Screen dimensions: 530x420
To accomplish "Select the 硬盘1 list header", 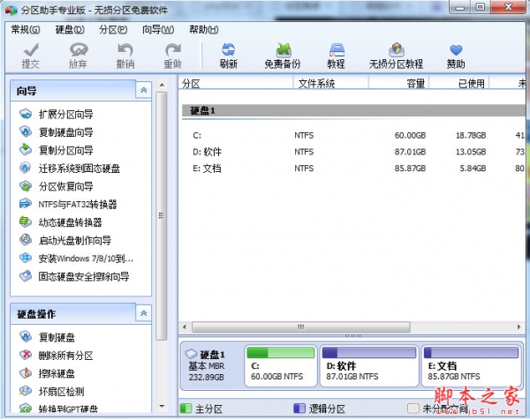I will pyautogui.click(x=353, y=111).
